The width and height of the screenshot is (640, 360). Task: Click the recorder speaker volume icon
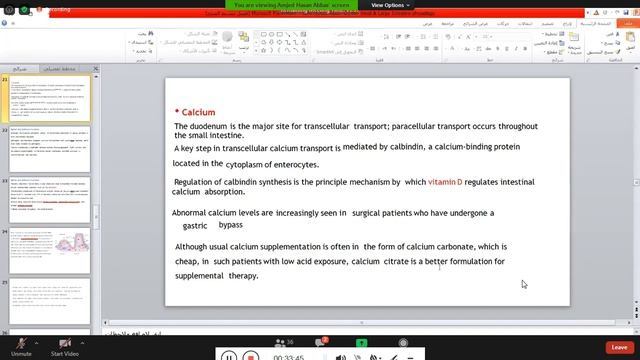pos(340,358)
